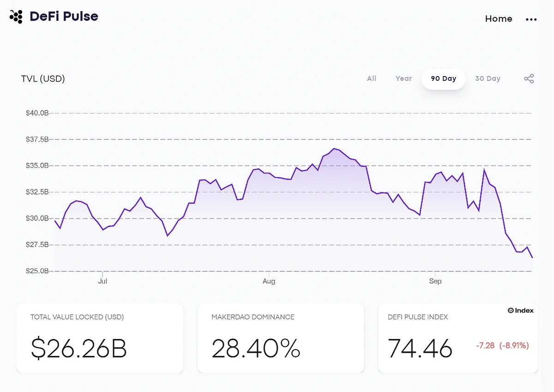Click the DeFi Pulse brand name
Screen dimensions: 554x392
(x=64, y=17)
